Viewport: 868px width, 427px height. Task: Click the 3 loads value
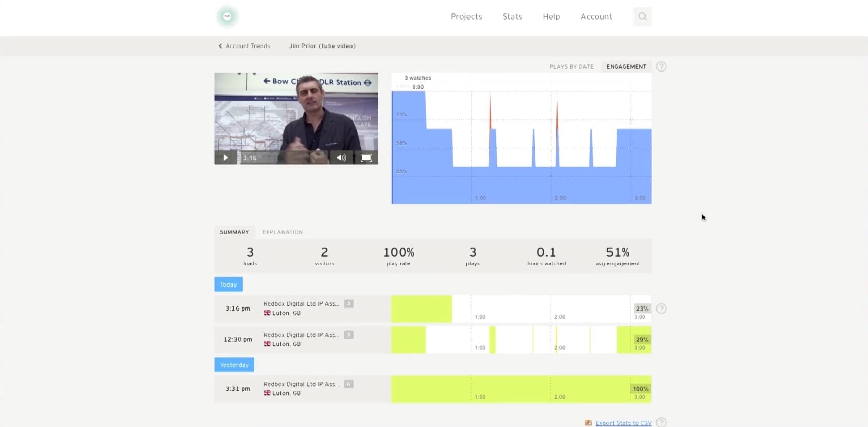250,252
